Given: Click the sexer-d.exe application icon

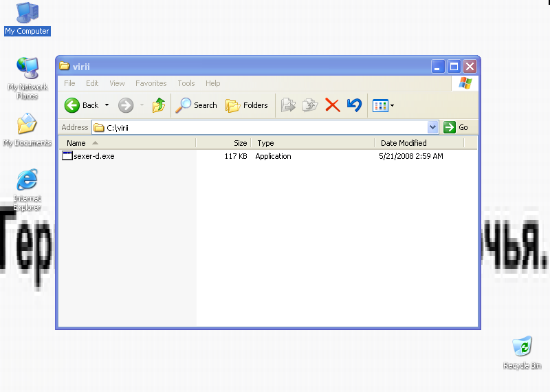Looking at the screenshot, I should [x=67, y=155].
